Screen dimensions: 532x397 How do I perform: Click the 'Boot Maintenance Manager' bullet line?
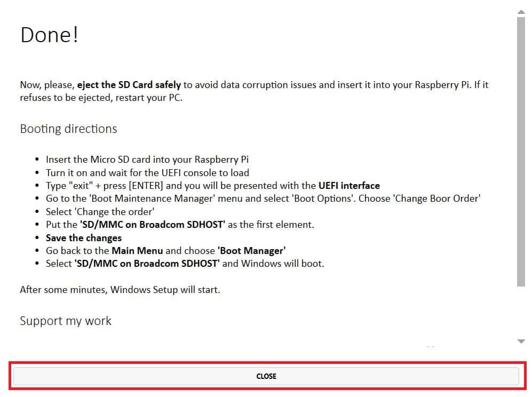coord(263,198)
